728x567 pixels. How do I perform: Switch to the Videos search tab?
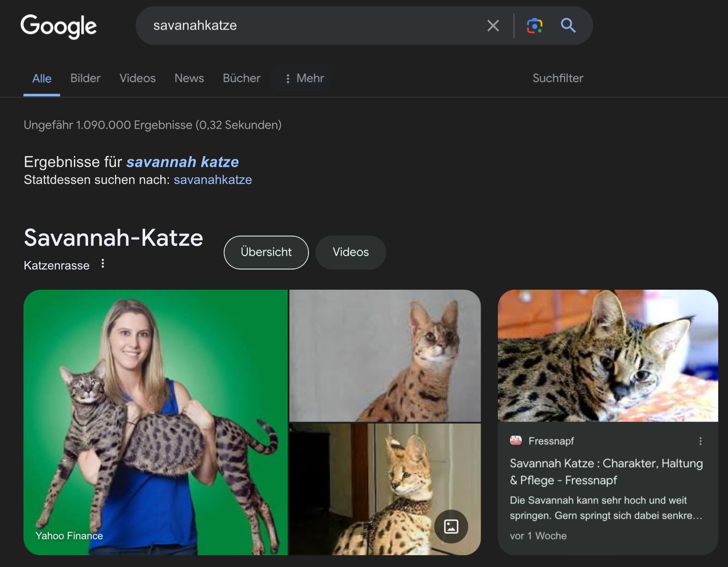(137, 78)
